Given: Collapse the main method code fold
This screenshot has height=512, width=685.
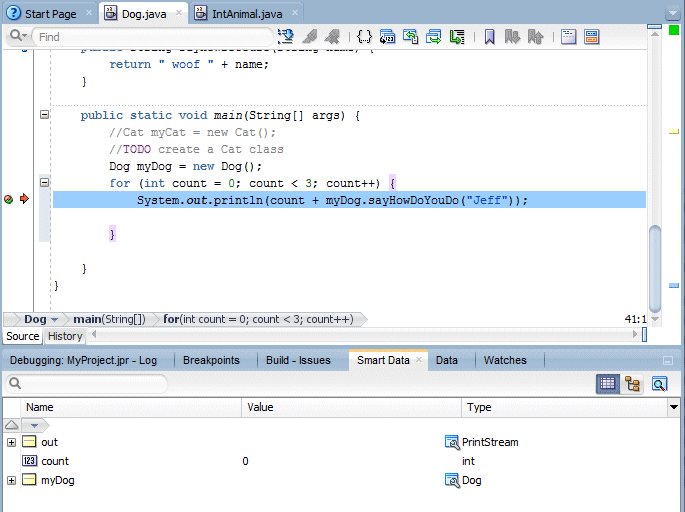Looking at the screenshot, I should 44,114.
